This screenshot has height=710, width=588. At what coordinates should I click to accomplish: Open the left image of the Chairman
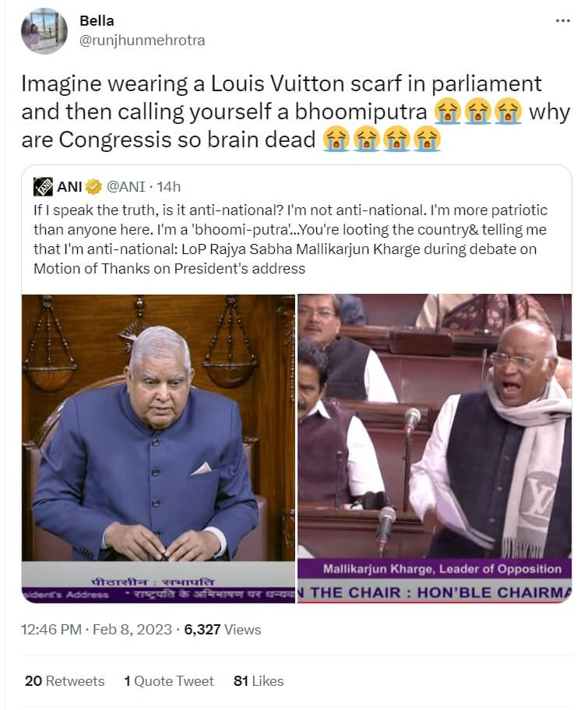(x=158, y=449)
